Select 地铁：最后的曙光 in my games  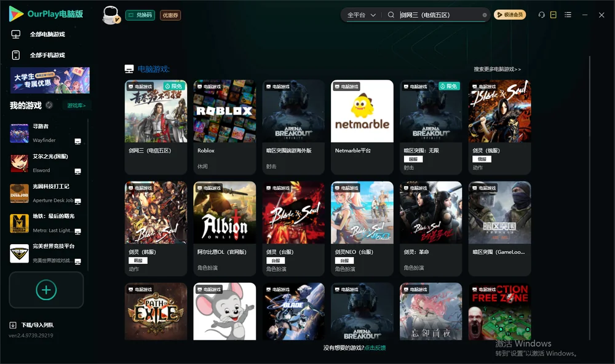[x=46, y=224]
